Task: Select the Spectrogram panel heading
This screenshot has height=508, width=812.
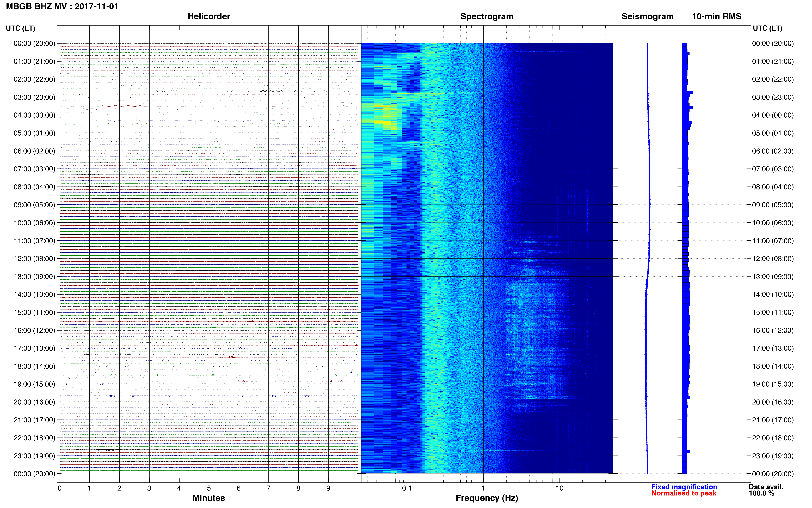Action: point(487,16)
